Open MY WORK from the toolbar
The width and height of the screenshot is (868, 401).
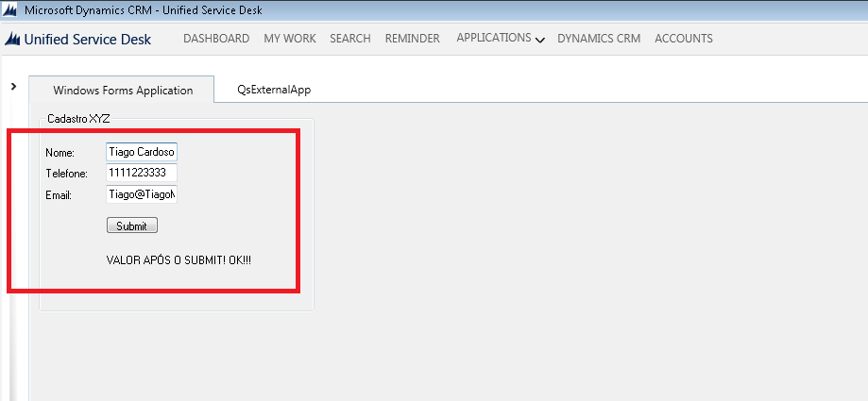click(289, 39)
